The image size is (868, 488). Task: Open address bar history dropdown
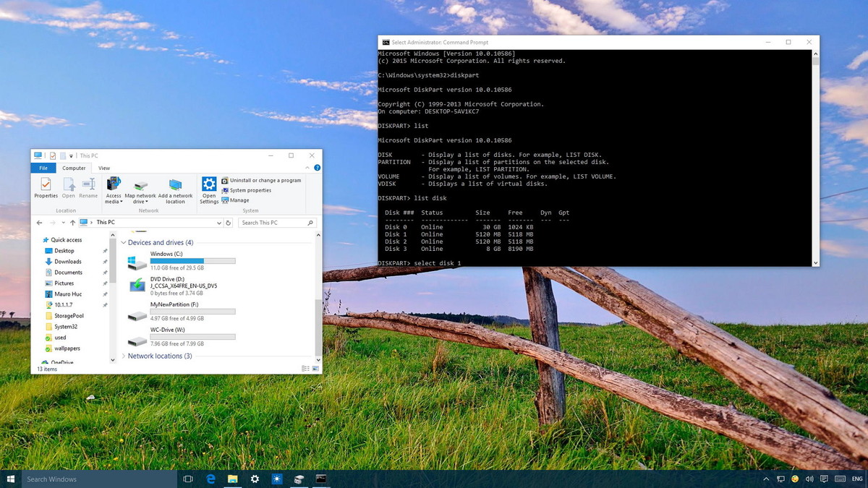click(x=219, y=223)
